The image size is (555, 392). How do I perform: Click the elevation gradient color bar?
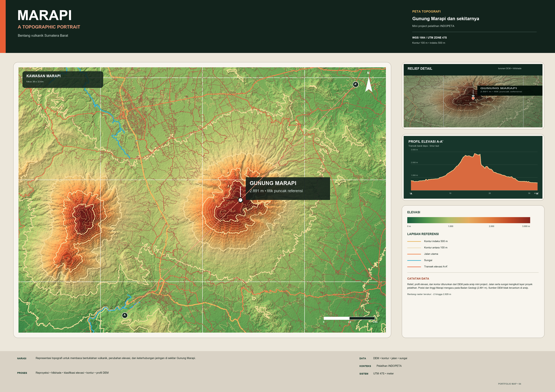[x=468, y=220]
